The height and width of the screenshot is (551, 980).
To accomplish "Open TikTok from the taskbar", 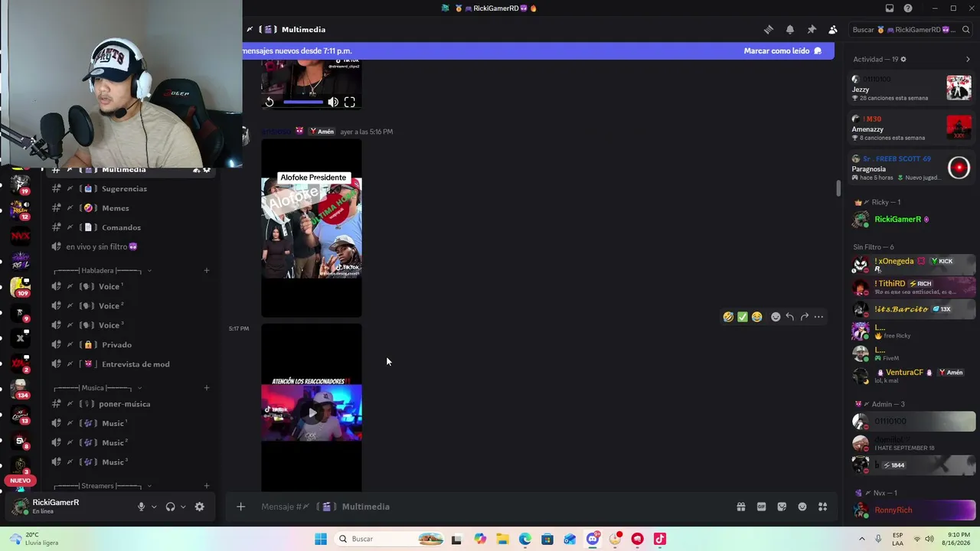I will (659, 539).
